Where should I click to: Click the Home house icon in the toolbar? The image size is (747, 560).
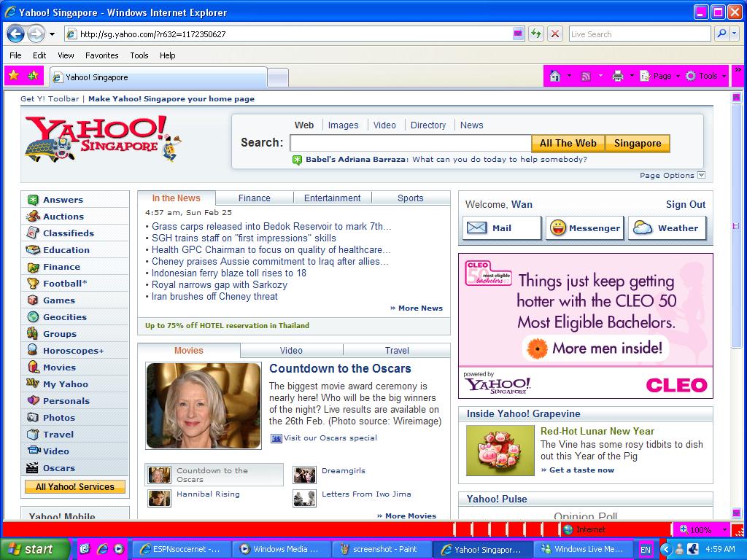pos(555,76)
